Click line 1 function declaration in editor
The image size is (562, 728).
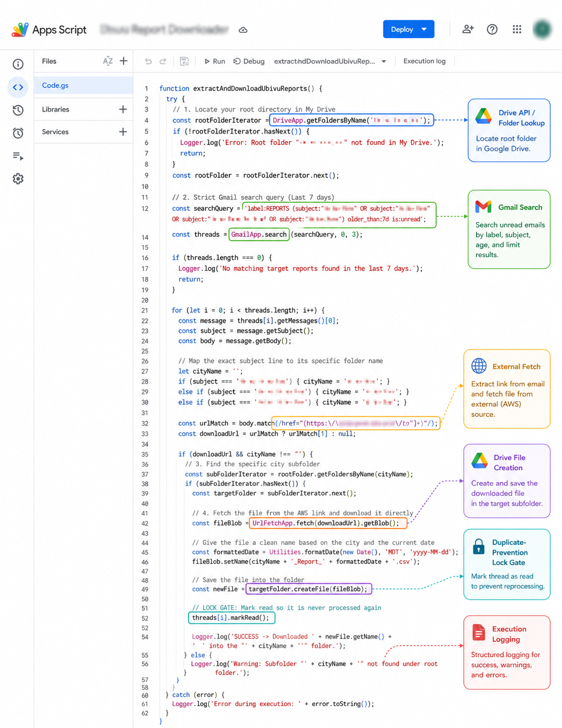coord(241,88)
